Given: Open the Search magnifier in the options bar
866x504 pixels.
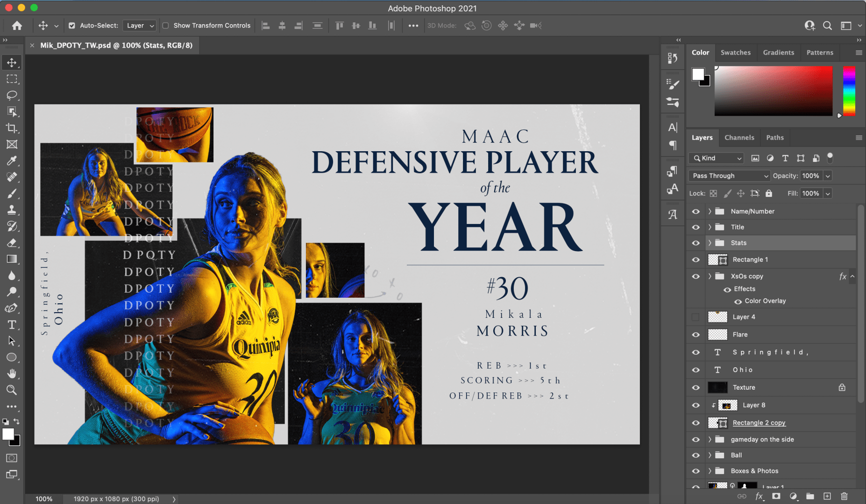Looking at the screenshot, I should 827,26.
